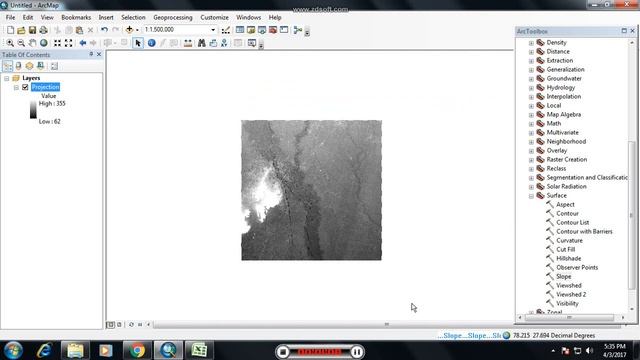Refresh the map display
The height and width of the screenshot is (360, 640).
[131, 324]
